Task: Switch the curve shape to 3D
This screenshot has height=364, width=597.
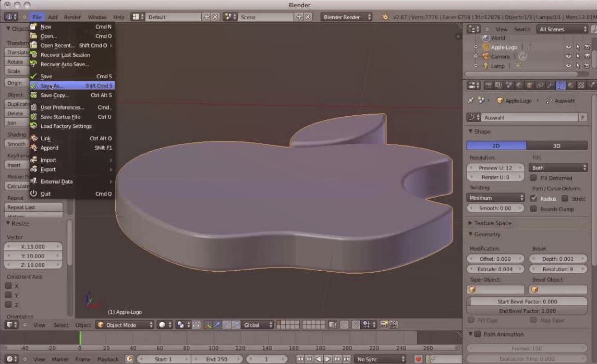Action: tap(557, 146)
